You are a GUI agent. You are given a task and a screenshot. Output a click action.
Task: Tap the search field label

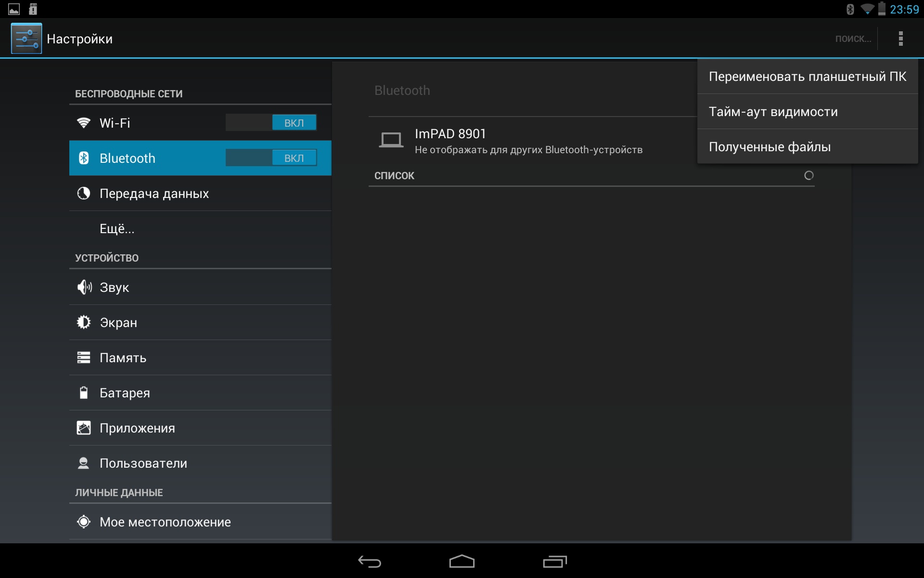tap(853, 39)
